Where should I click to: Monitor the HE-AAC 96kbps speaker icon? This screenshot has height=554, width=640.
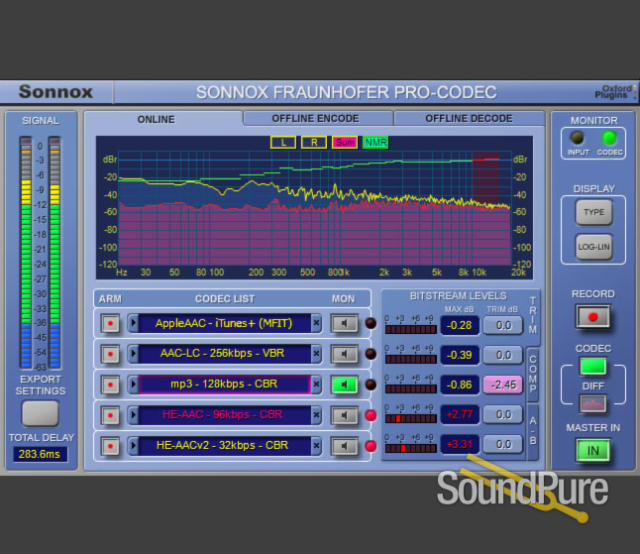[x=344, y=416]
